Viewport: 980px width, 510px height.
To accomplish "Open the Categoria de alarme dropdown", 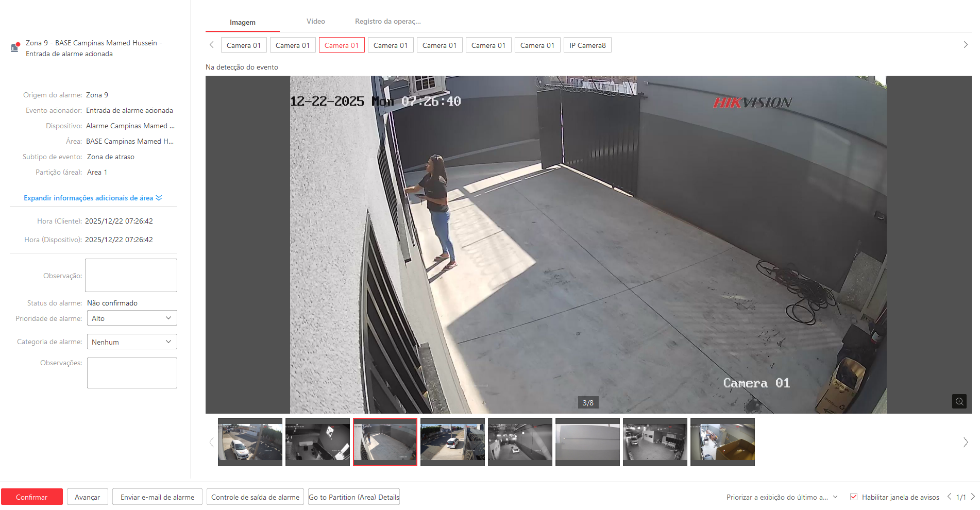I will [x=132, y=342].
